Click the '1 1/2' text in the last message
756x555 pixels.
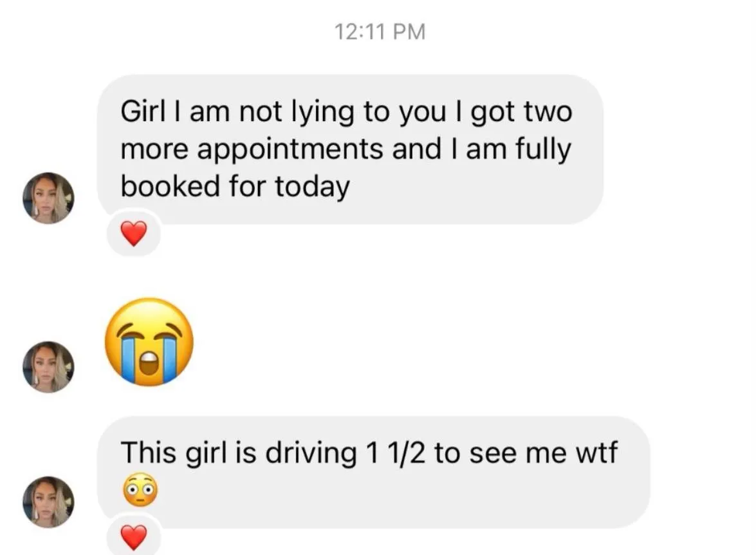tap(396, 453)
